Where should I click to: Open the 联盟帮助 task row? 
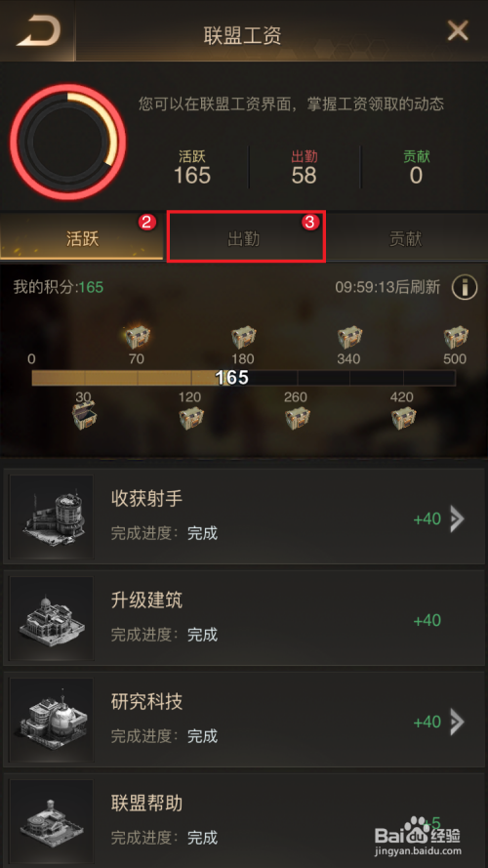coord(244,820)
